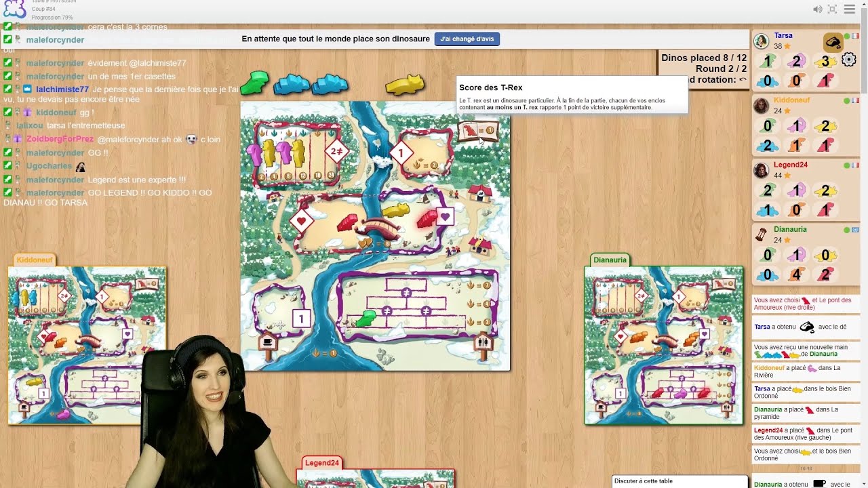Select the yellow dinosaur in your hand
Viewport: 868px width, 488px height.
pyautogui.click(x=405, y=85)
